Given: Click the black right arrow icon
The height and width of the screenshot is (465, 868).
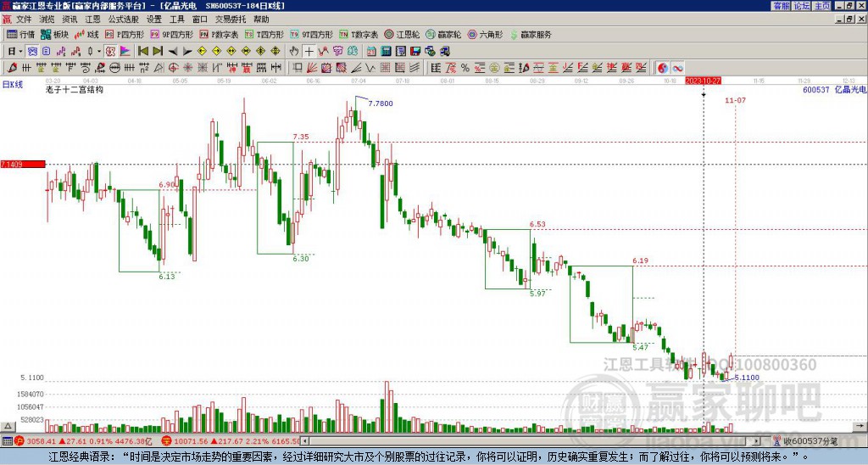Looking at the screenshot, I should pos(187,52).
